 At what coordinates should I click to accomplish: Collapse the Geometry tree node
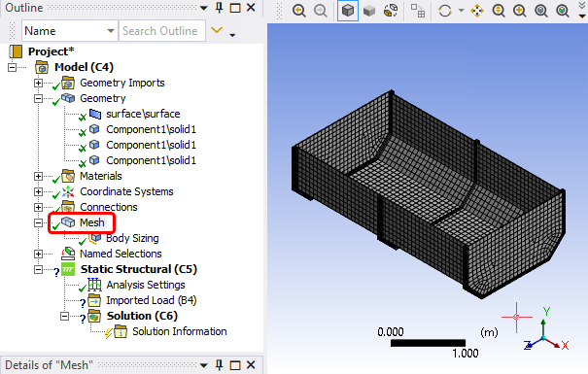click(38, 98)
